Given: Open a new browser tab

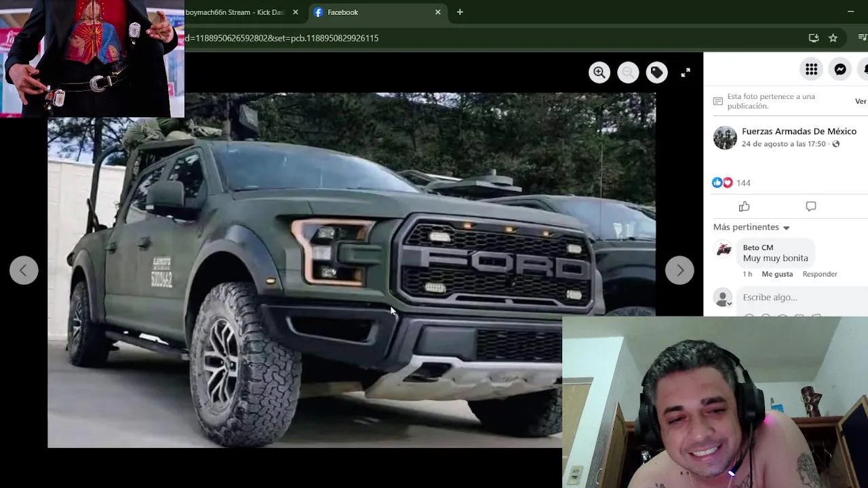Looking at the screenshot, I should 460,12.
